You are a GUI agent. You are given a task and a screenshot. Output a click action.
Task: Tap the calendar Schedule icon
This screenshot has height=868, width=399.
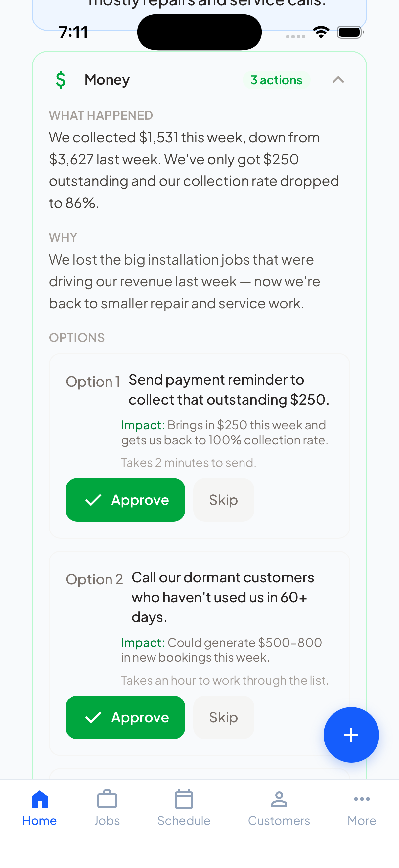coord(184,799)
